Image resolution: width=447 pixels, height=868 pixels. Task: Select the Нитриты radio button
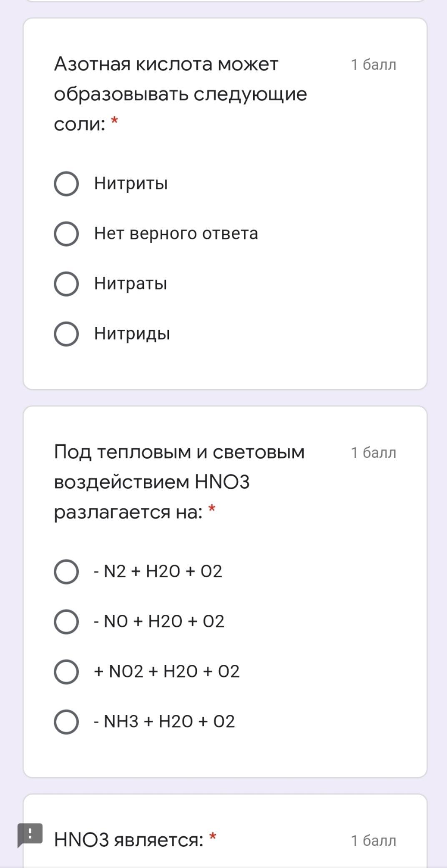click(x=66, y=184)
